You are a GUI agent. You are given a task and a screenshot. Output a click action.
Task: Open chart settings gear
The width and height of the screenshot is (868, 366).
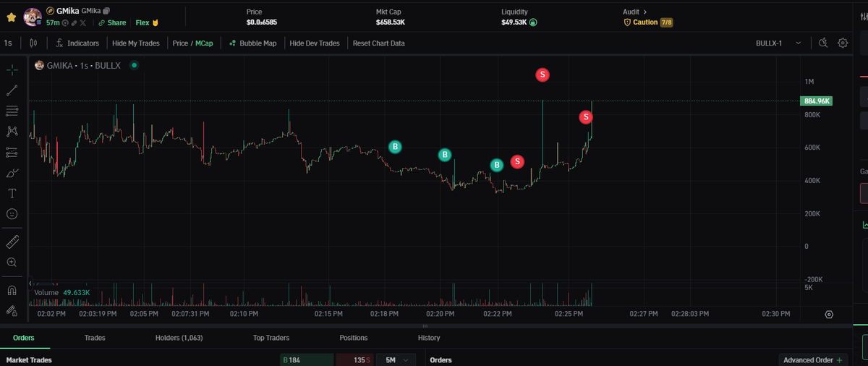tap(843, 43)
